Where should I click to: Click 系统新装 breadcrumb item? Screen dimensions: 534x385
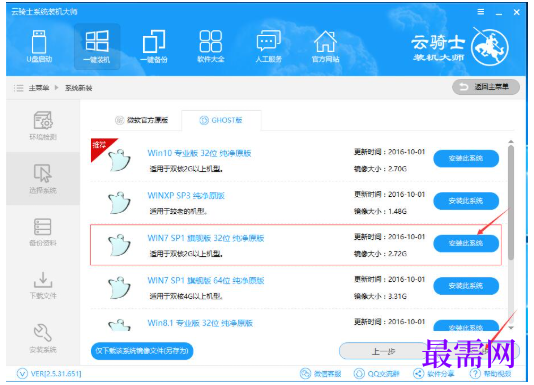79,88
